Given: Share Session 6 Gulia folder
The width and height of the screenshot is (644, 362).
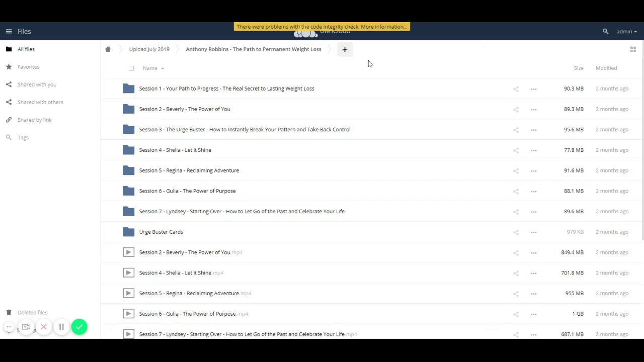Looking at the screenshot, I should pos(516,191).
